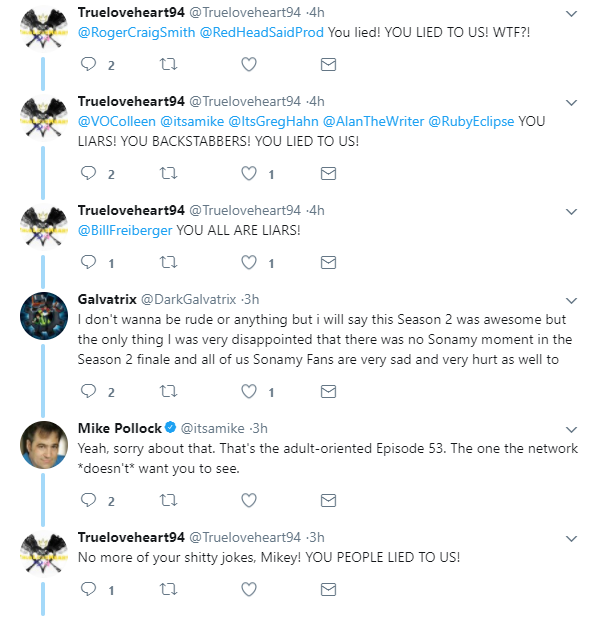Viewport: 607px width, 617px height.
Task: Reply to Mike Pollock's tweet
Action: point(89,500)
